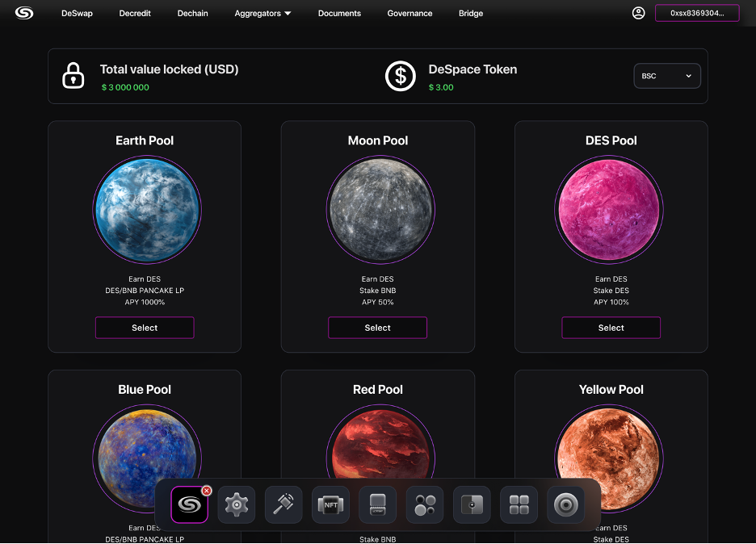
Task: Expand the BSC network dropdown
Action: [667, 76]
